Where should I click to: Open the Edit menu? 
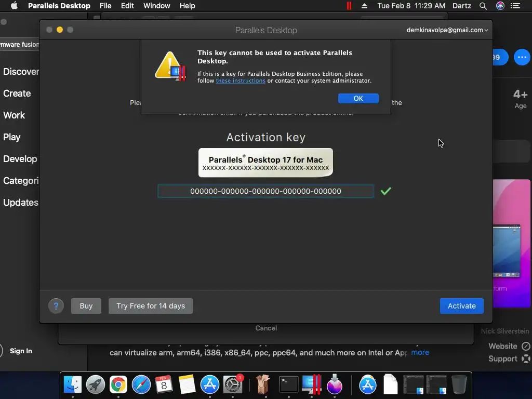coord(127,6)
